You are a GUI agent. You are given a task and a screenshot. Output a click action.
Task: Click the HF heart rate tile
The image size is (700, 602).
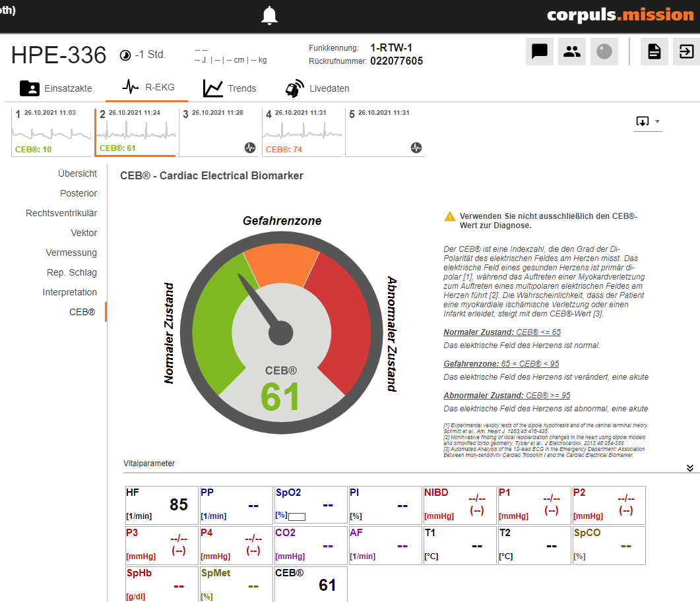pos(162,505)
